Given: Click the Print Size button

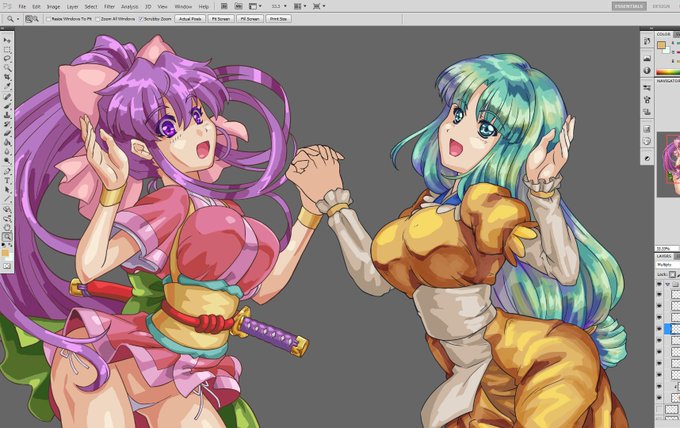Looking at the screenshot, I should 278,19.
